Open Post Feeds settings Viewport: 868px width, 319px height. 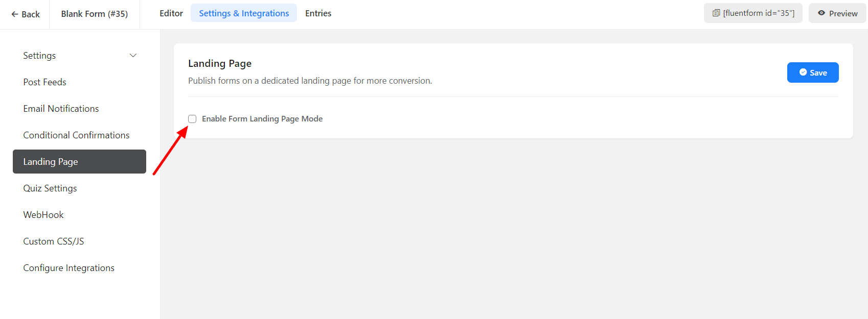(45, 82)
